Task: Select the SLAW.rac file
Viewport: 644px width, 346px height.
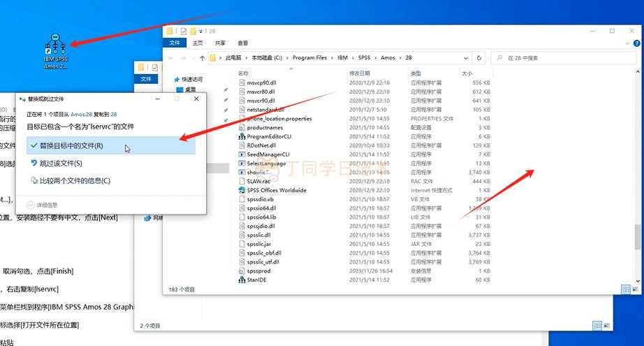Action: (x=258, y=181)
